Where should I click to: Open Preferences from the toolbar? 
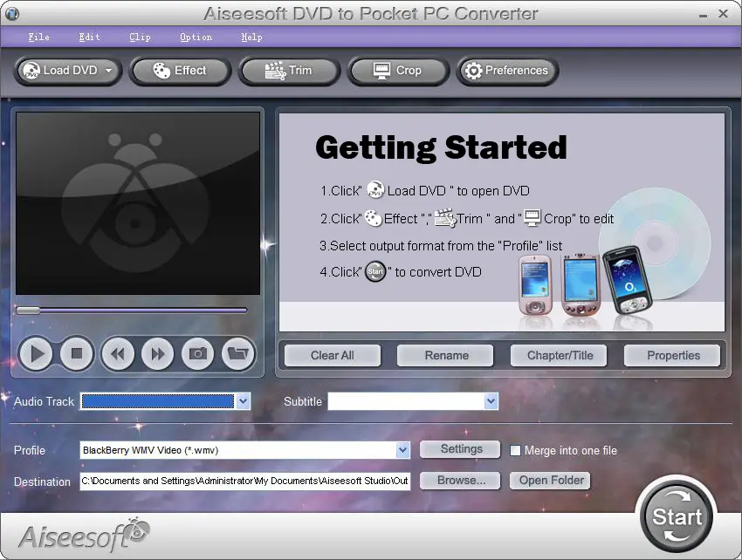(507, 71)
